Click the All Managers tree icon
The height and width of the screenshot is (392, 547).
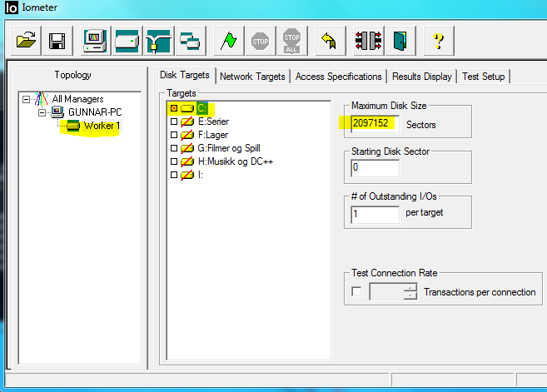point(42,99)
